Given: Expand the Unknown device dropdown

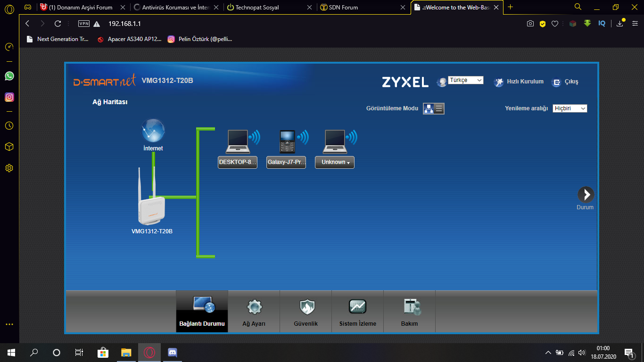Looking at the screenshot, I should [x=335, y=162].
